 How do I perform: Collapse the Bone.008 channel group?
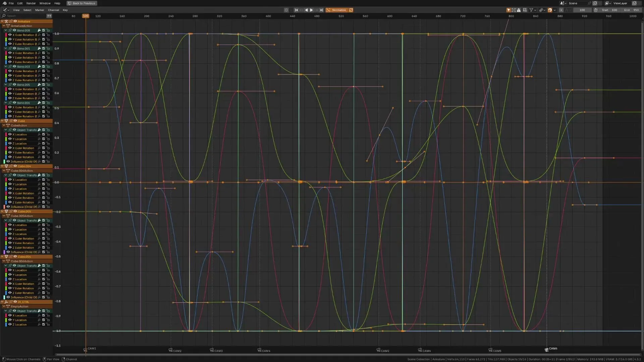[5, 30]
